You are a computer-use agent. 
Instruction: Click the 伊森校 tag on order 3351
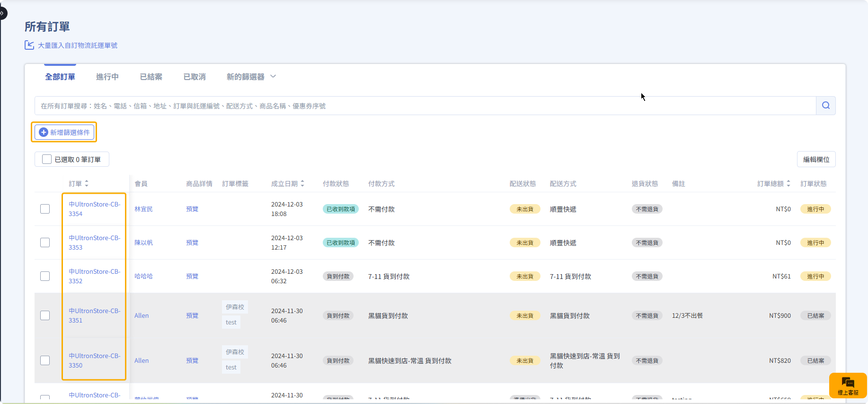click(235, 307)
